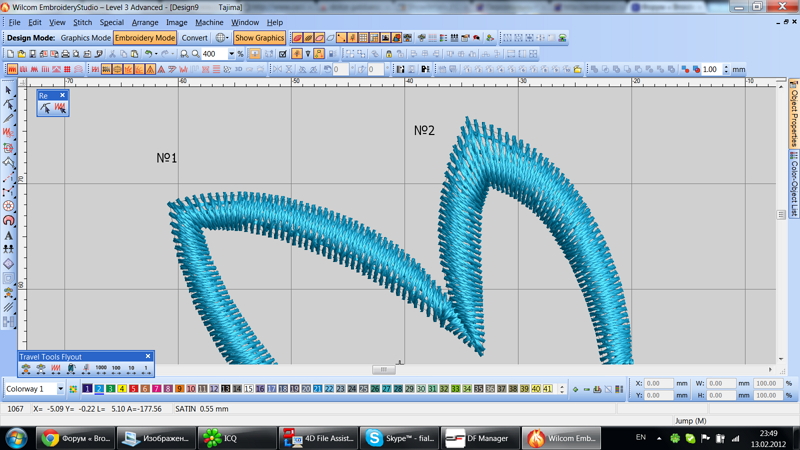Image resolution: width=800 pixels, height=450 pixels.
Task: Select the Lettering tool in left toolbox
Action: coord(9,235)
